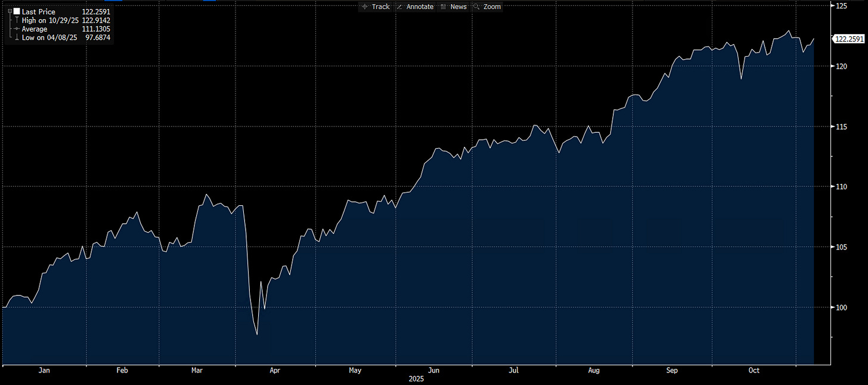This screenshot has width=868, height=385.
Task: Click the May label on the date axis
Action: pyautogui.click(x=355, y=371)
